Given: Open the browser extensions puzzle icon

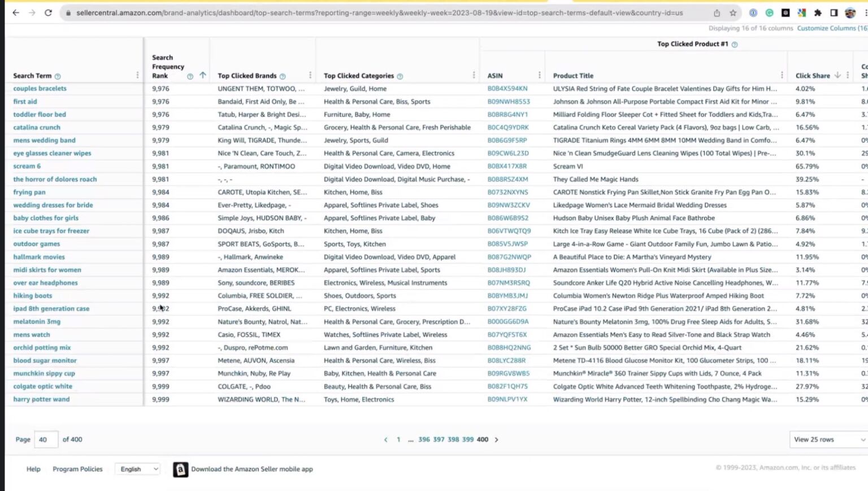Looking at the screenshot, I should click(x=818, y=12).
